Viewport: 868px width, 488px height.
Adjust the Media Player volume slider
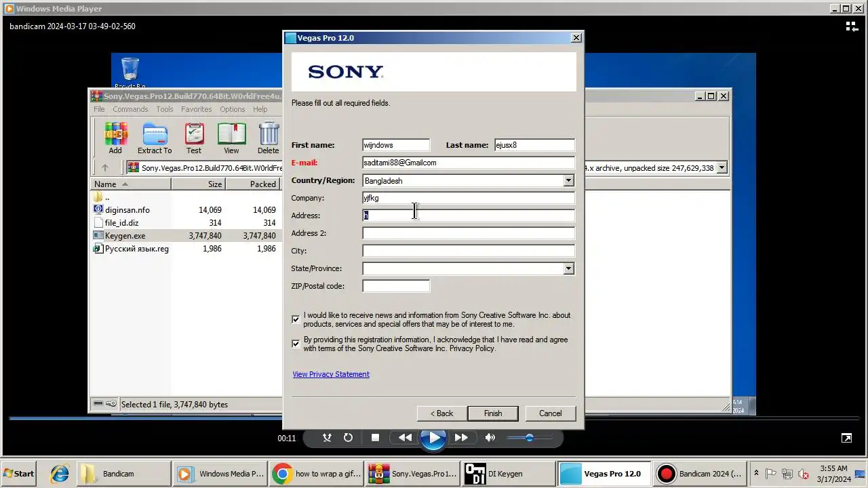click(x=530, y=438)
